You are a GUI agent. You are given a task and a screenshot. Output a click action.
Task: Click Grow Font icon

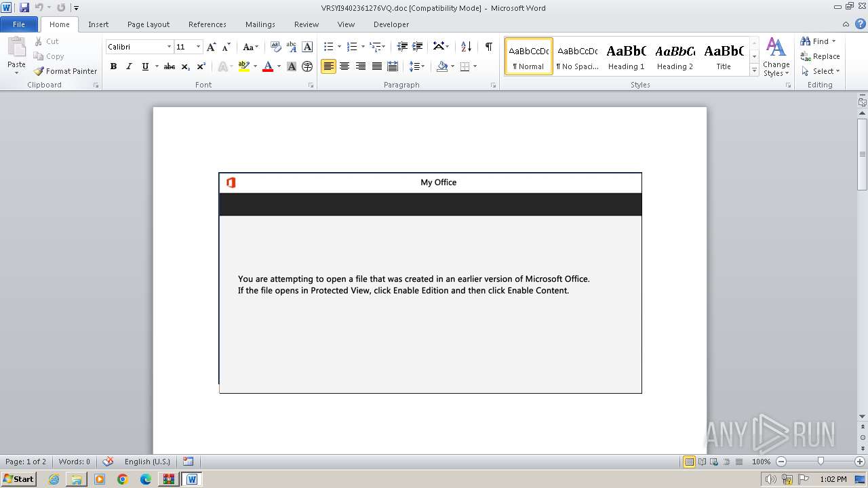click(212, 47)
